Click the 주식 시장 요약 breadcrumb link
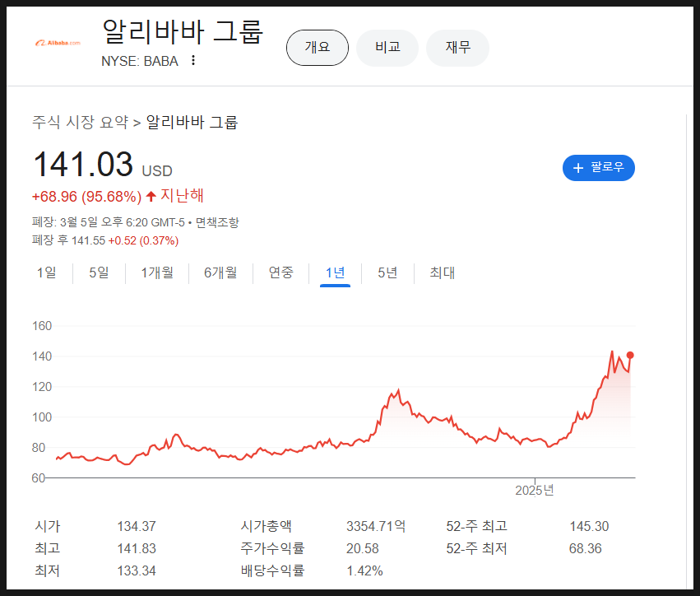Image resolution: width=700 pixels, height=596 pixels. point(81,122)
